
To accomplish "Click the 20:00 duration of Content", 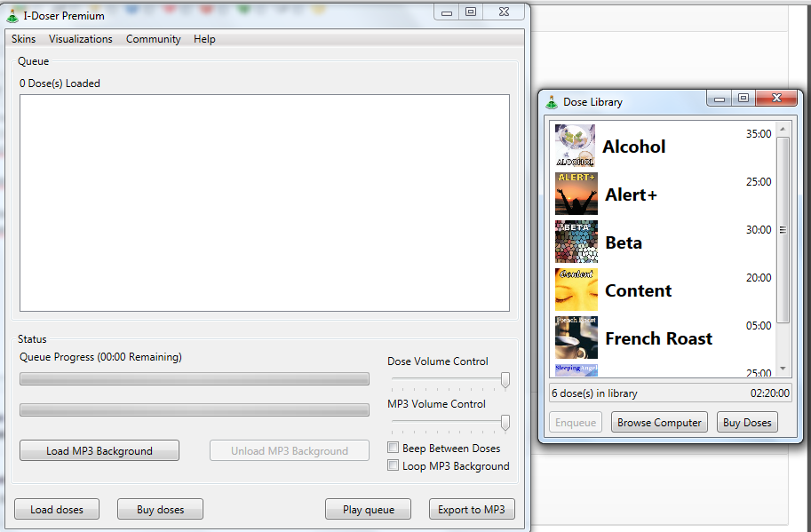I will 759,278.
